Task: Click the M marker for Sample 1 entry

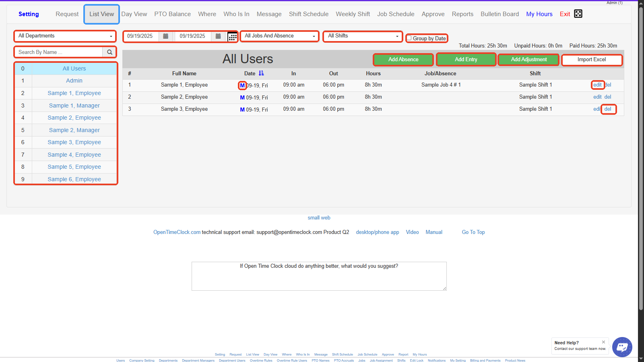Action: click(x=242, y=85)
